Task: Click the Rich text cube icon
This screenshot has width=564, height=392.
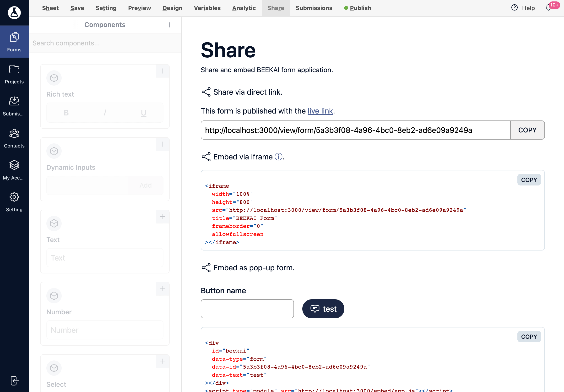Action: pos(54,78)
